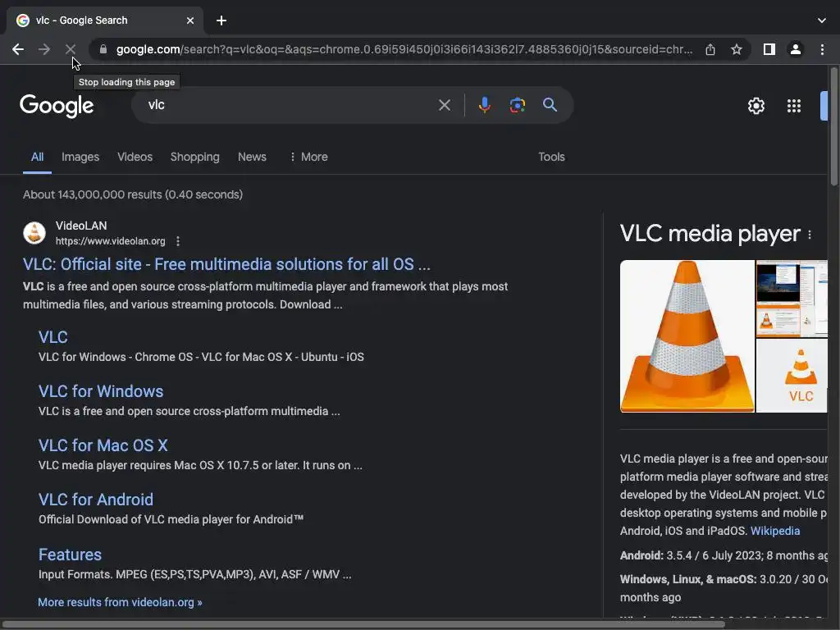Open Chrome's three-dot menu

[x=822, y=49]
